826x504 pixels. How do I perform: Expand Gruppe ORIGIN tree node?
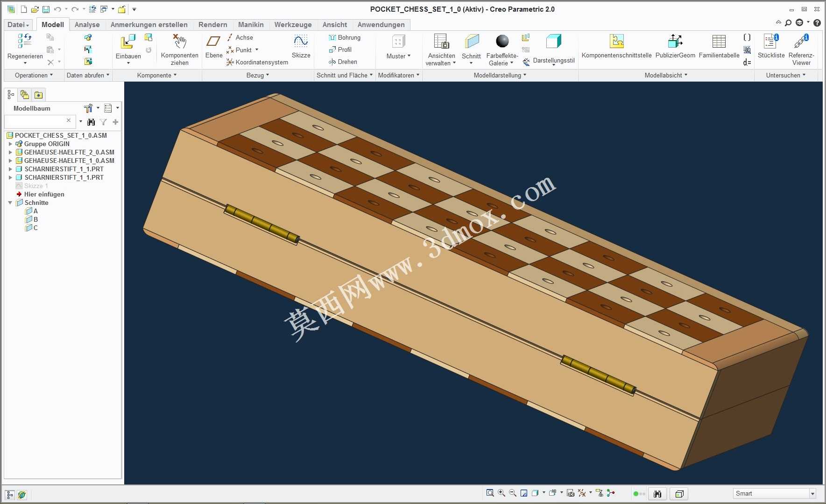click(10, 144)
